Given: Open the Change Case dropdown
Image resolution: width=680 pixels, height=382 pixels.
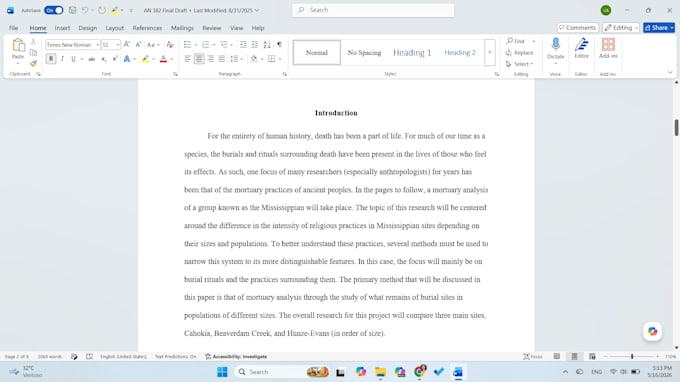Looking at the screenshot, I should (x=153, y=44).
